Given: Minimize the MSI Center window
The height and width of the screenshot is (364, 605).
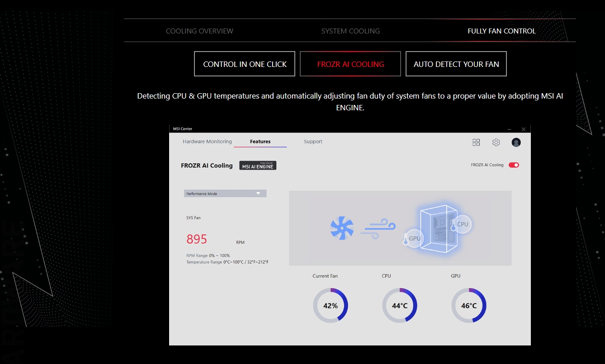Looking at the screenshot, I should 510,129.
